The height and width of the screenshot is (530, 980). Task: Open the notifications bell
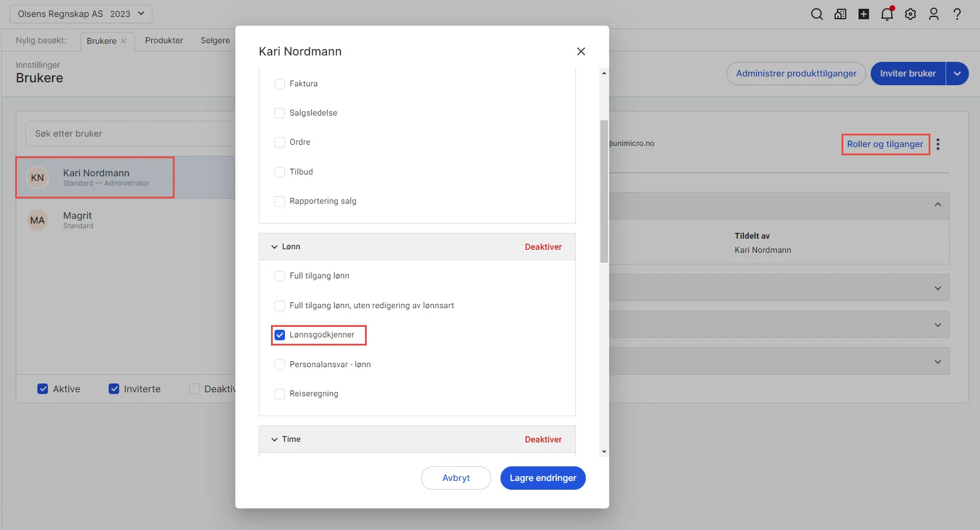887,13
